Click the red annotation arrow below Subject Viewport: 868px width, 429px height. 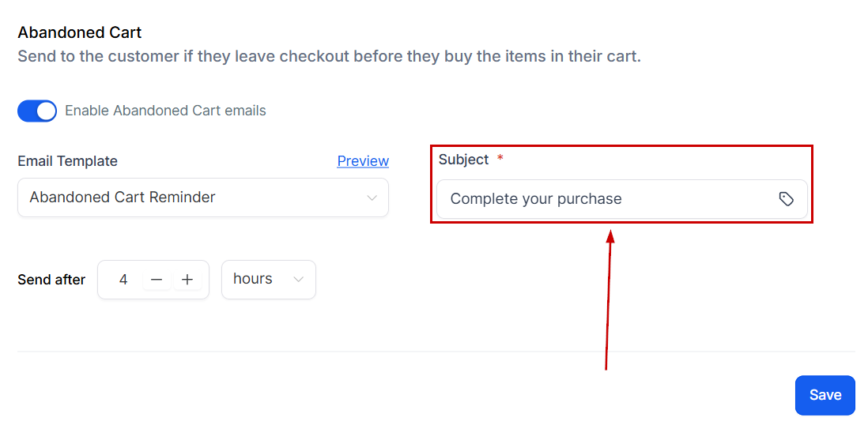pos(608,300)
